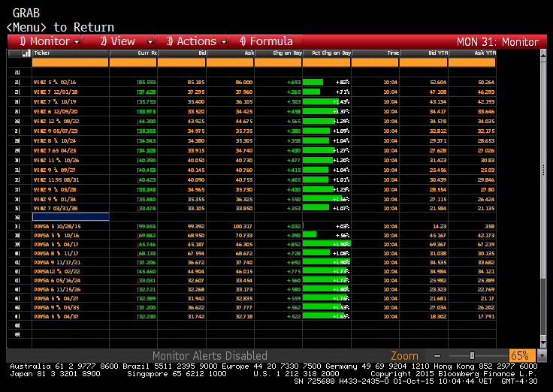Expand the View dropdown arrow
Image resolution: width=553 pixels, height=392 pixels.
pyautogui.click(x=150, y=42)
